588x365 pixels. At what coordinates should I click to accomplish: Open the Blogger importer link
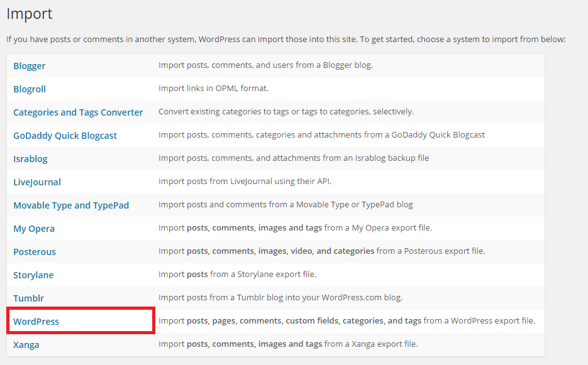coord(30,66)
